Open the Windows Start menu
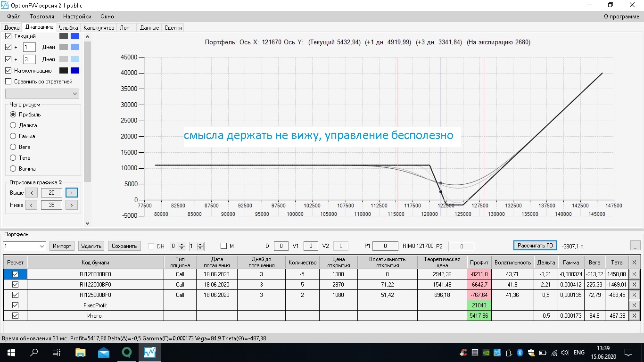The height and width of the screenshot is (362, 644). click(x=11, y=352)
